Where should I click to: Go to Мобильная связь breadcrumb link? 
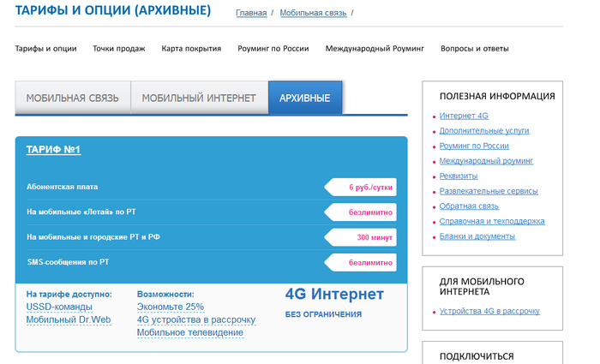pos(312,13)
